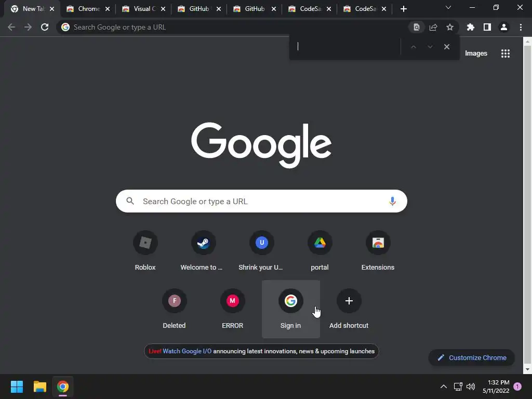532x399 pixels.
Task: Open the portal Drive shortcut
Action: 320,251
